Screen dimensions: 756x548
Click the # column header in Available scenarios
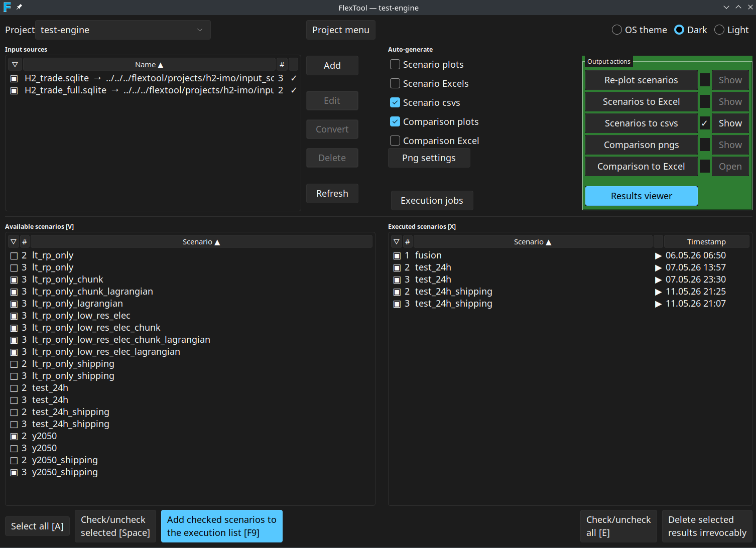(24, 242)
